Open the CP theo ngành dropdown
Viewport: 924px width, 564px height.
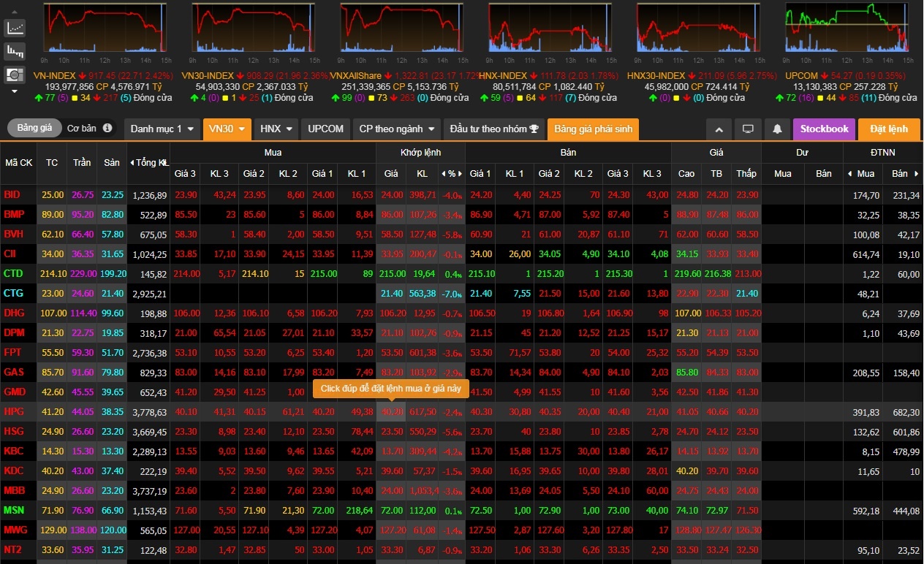coord(397,129)
